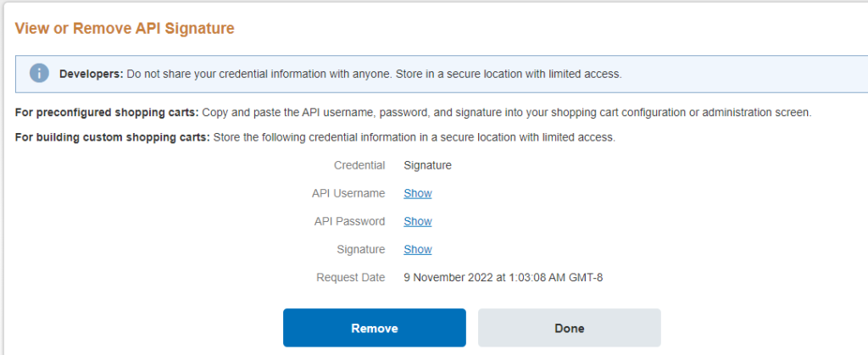Click the bold "Developers:" label
Viewport: 868px width, 355px height.
92,74
